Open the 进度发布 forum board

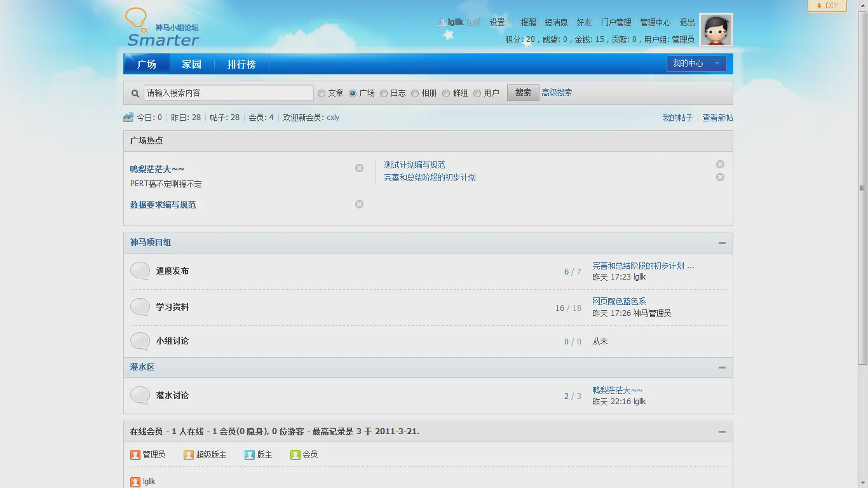172,271
